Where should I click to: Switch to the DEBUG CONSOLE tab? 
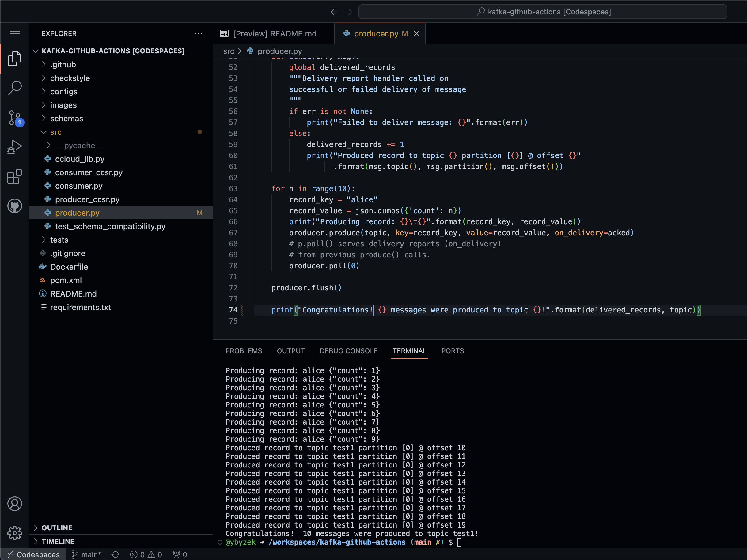click(348, 351)
